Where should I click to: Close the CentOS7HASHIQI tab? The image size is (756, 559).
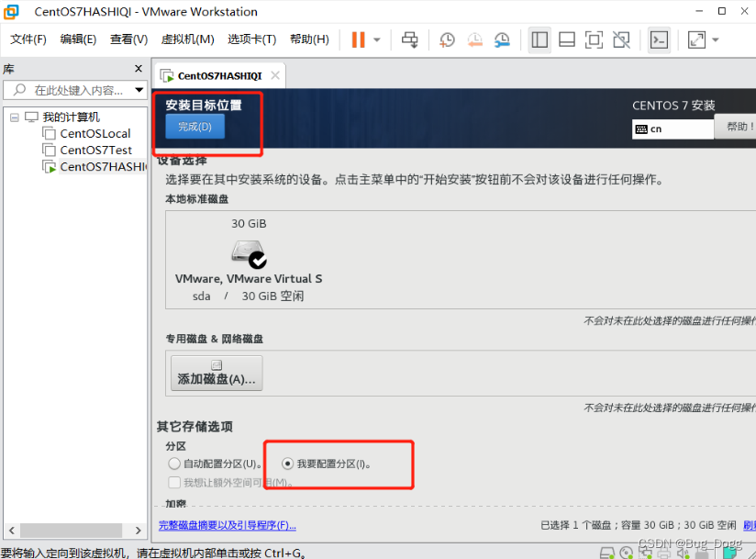click(x=275, y=75)
